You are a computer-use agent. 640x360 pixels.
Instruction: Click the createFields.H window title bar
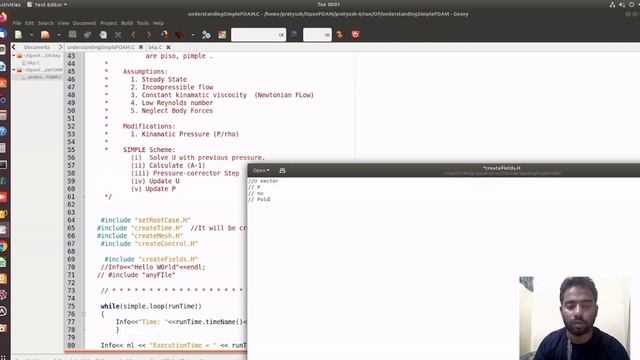coord(444,170)
